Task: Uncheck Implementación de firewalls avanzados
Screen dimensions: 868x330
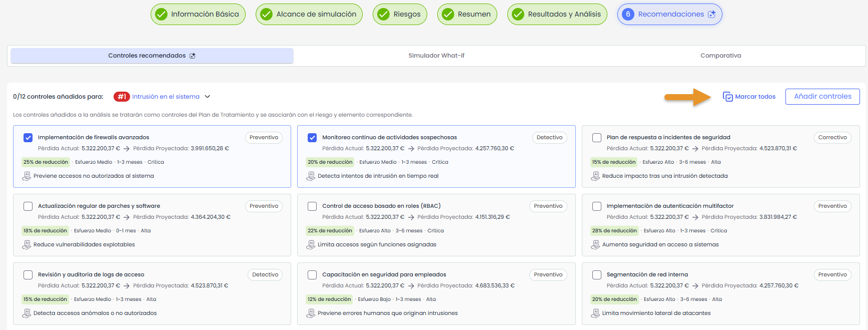Action: tap(28, 138)
